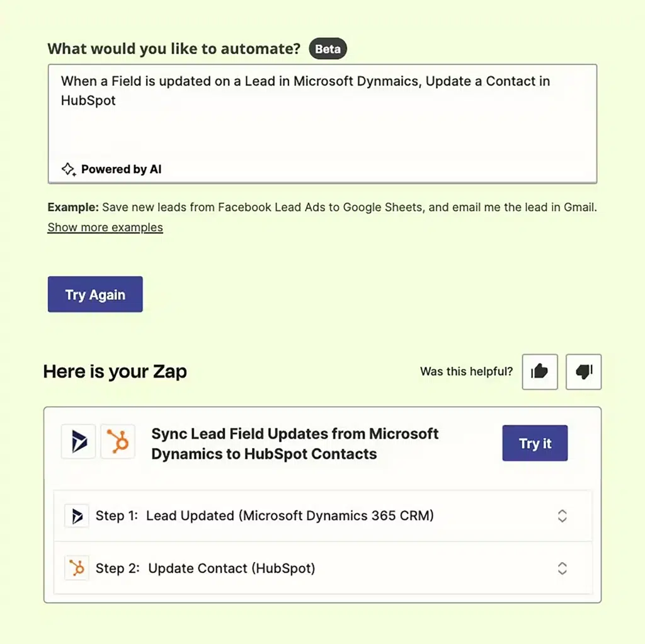The width and height of the screenshot is (645, 644).
Task: Click the HubSpot logo in Zap header
Action: pos(118,442)
